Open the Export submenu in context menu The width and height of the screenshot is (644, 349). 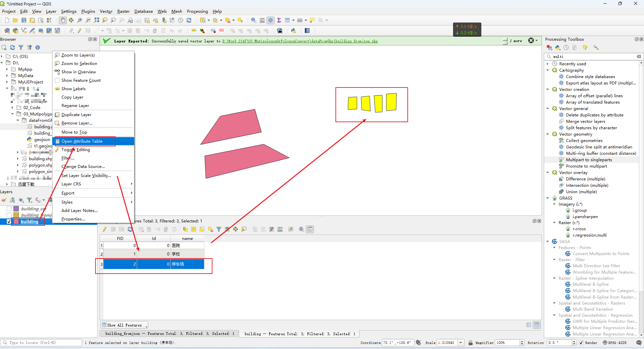pos(93,193)
